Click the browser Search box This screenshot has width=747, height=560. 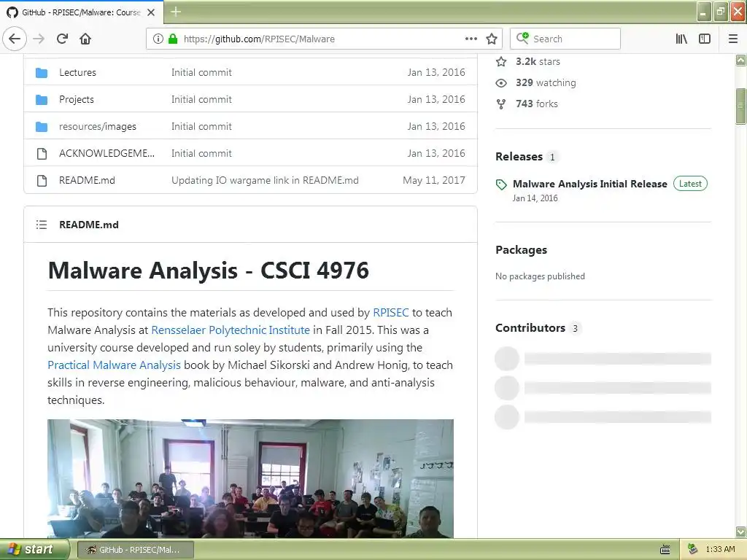click(x=565, y=39)
